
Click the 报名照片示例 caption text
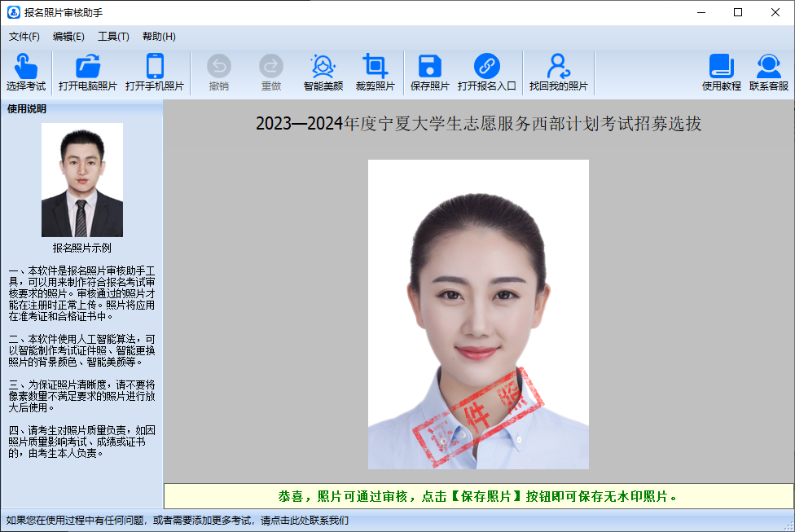tap(82, 248)
